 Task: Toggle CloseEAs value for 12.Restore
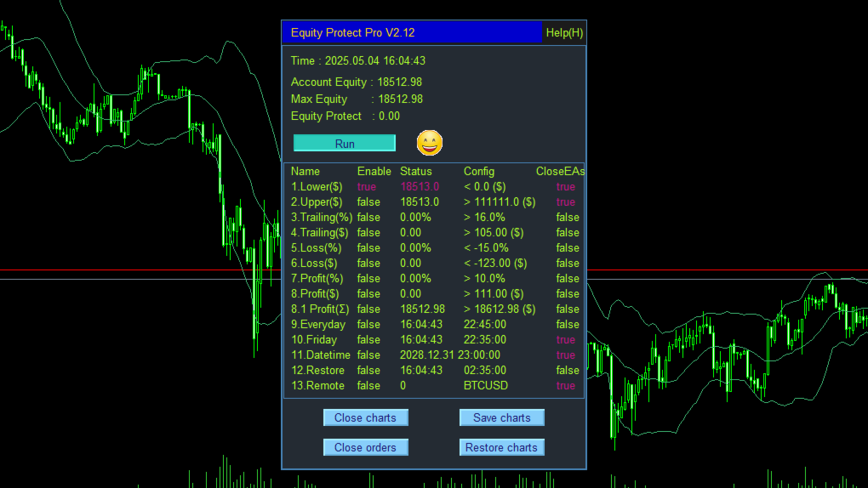click(568, 371)
